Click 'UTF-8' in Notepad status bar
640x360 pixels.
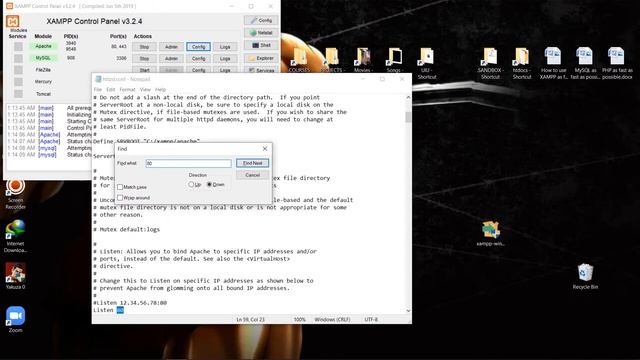371,320
